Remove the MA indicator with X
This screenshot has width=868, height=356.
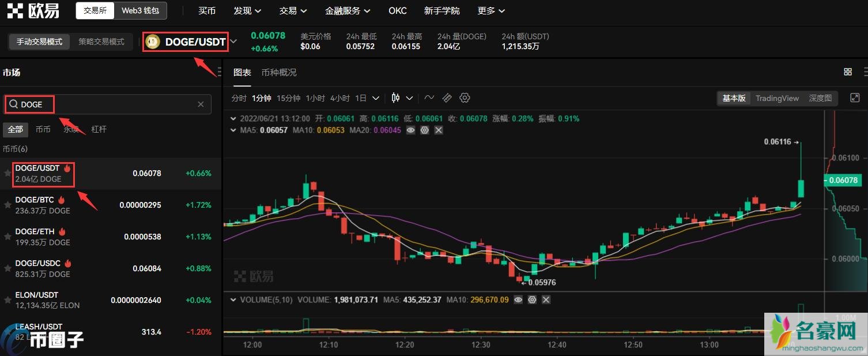439,130
